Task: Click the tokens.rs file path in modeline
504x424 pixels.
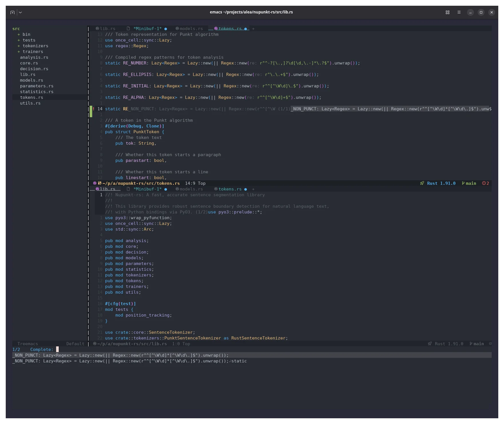Action: (141, 183)
